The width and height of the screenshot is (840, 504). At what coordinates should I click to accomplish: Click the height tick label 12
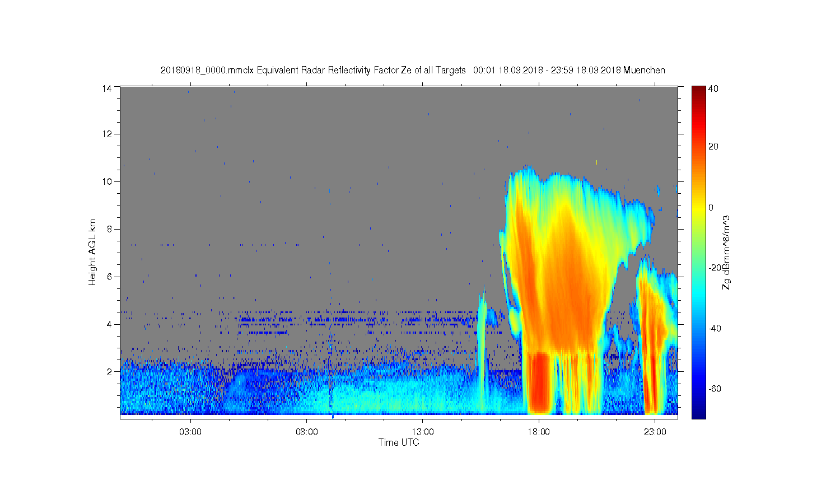point(107,134)
